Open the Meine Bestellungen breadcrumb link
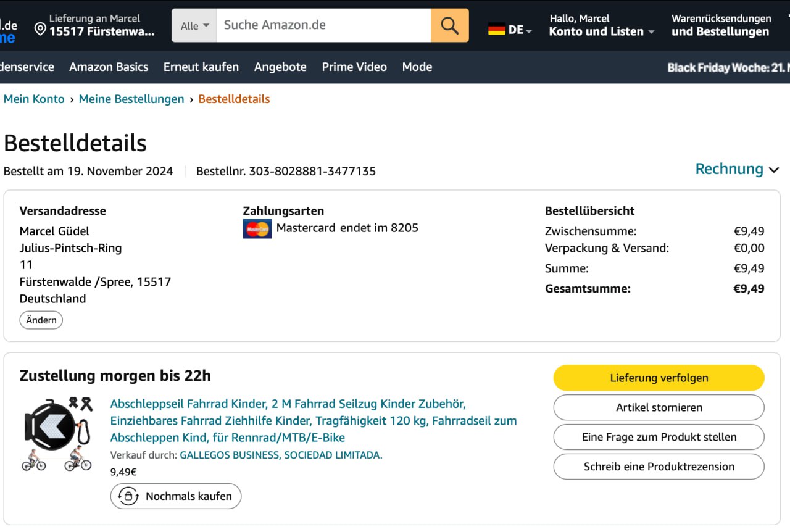 131,99
